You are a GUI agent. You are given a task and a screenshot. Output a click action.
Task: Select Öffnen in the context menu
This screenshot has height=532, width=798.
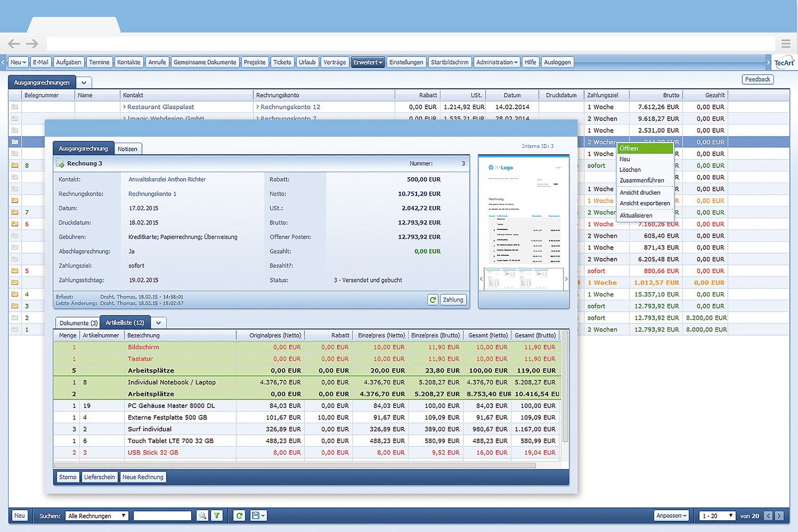click(x=629, y=148)
